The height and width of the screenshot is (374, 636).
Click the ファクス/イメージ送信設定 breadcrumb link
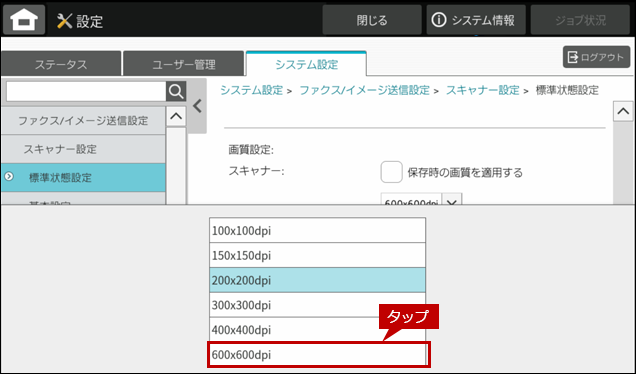[x=364, y=90]
